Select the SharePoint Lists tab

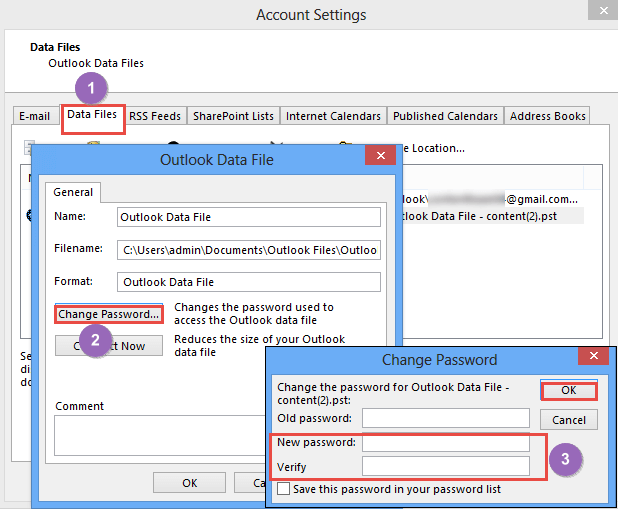click(x=233, y=116)
